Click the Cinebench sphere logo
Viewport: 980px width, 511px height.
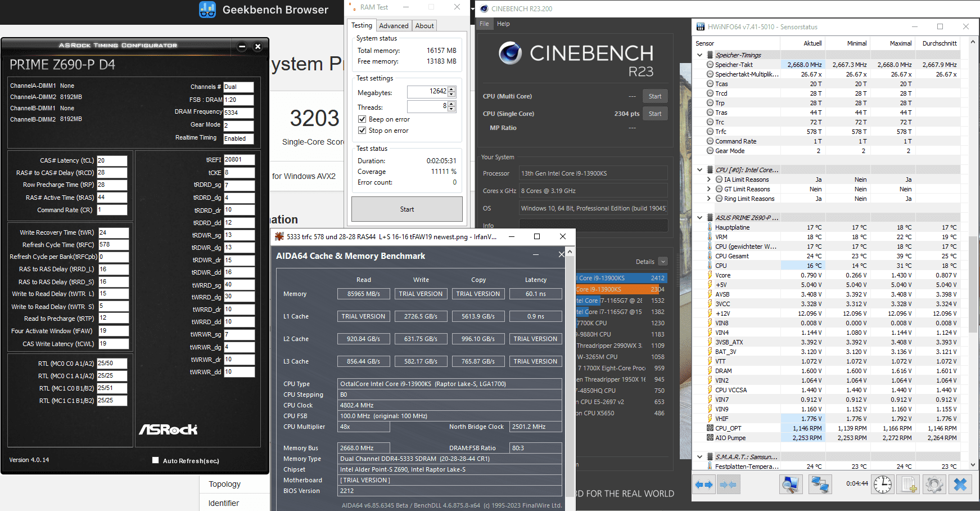(x=511, y=53)
